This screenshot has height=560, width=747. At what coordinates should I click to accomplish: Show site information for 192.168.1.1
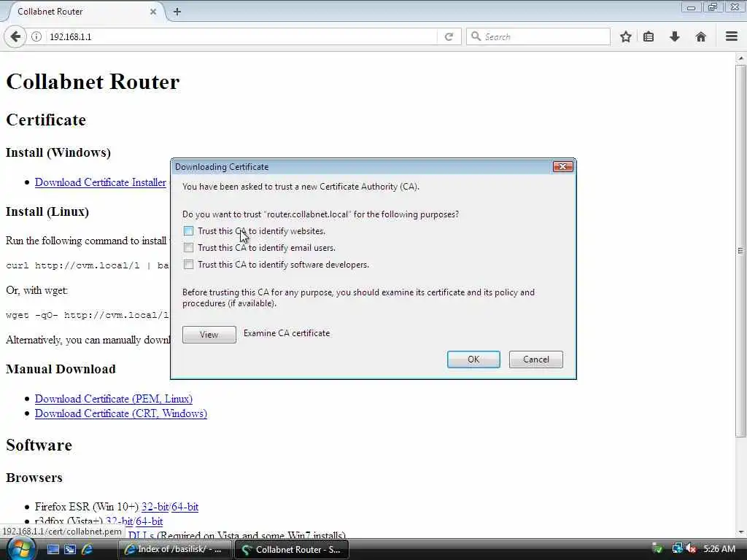[x=36, y=36]
